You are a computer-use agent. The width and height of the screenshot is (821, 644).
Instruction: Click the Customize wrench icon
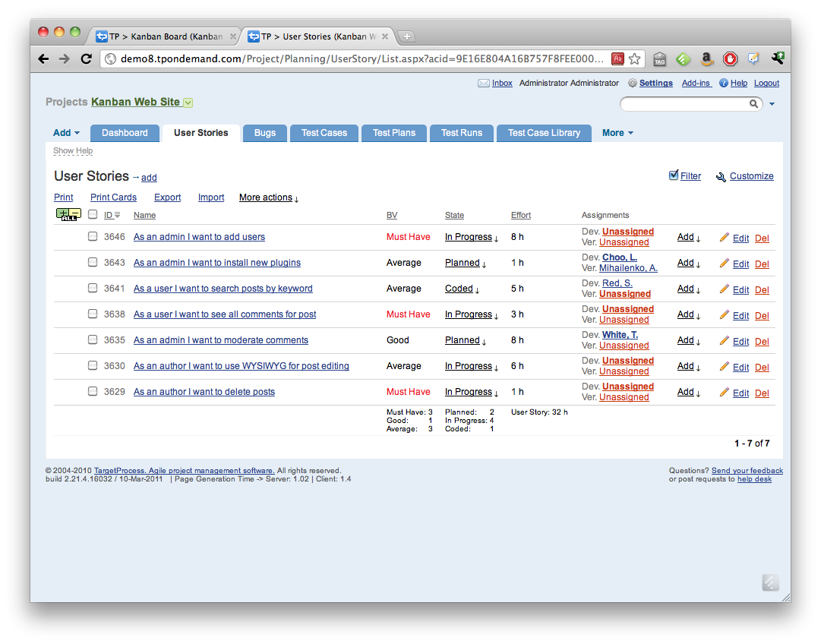[721, 177]
